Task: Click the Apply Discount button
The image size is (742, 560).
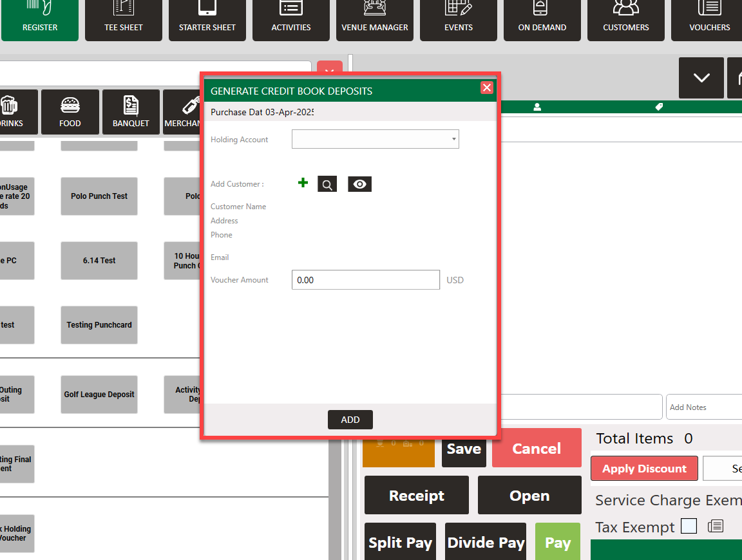Action: [644, 468]
